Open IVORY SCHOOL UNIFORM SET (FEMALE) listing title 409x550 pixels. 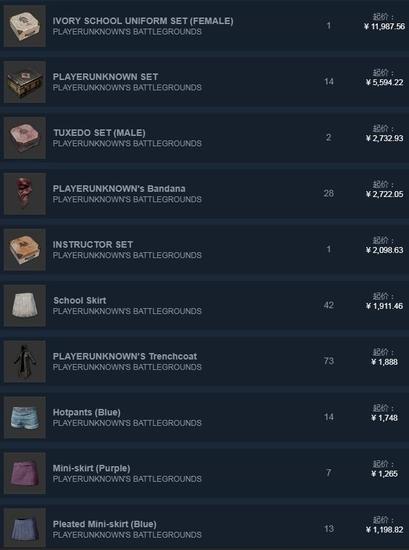(x=143, y=21)
